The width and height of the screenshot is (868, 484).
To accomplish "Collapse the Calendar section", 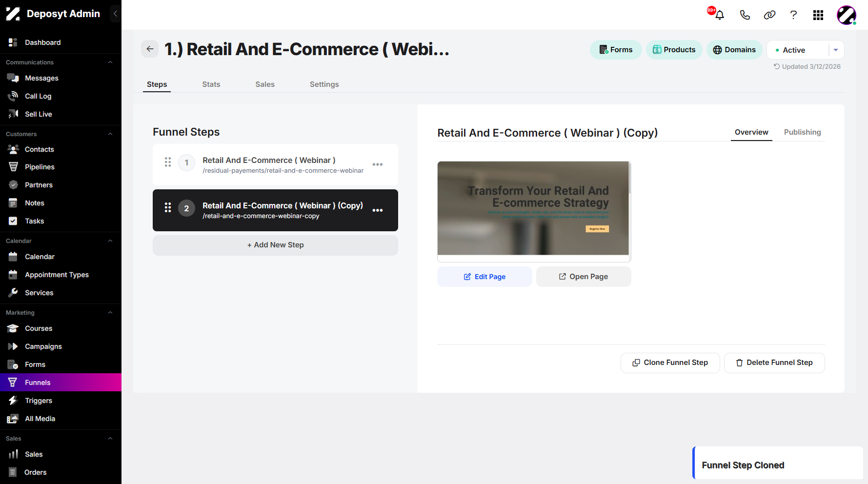I will click(110, 241).
